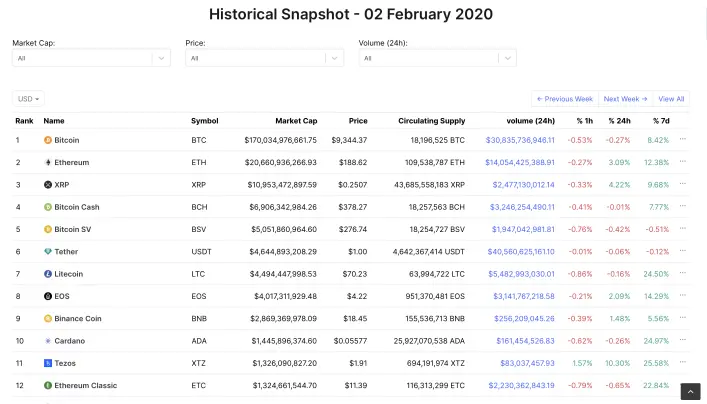The image size is (707, 404).
Task: Open the more-options ellipsis for Tezos row
Action: coord(683,363)
